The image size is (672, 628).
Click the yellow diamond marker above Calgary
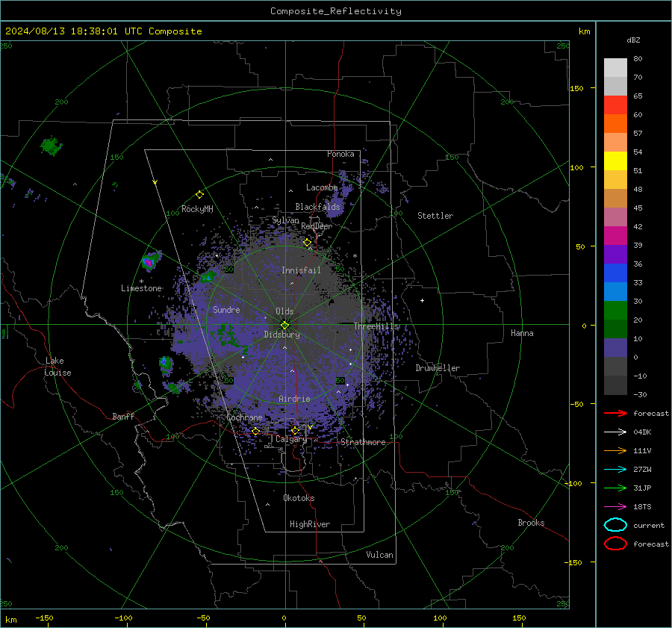tap(295, 430)
